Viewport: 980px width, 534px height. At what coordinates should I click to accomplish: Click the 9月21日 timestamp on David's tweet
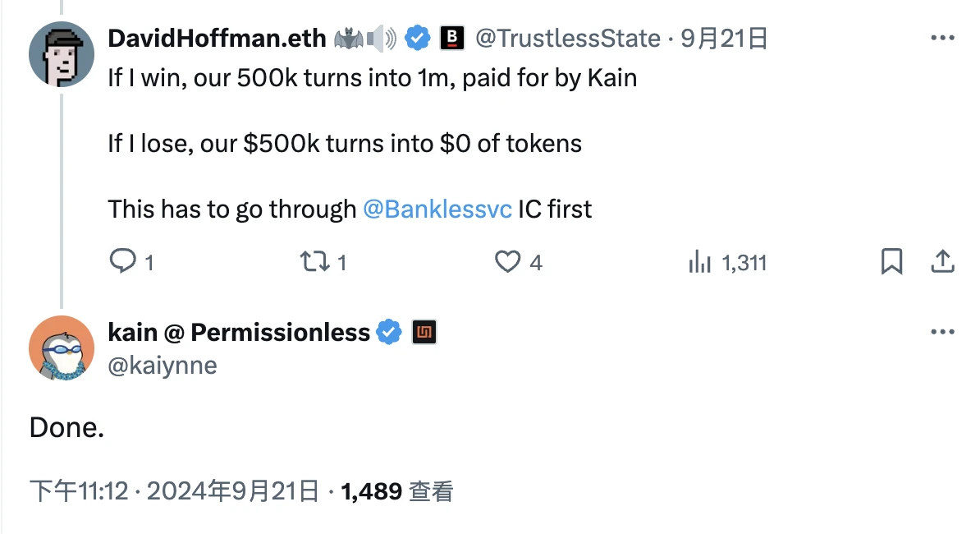726,38
